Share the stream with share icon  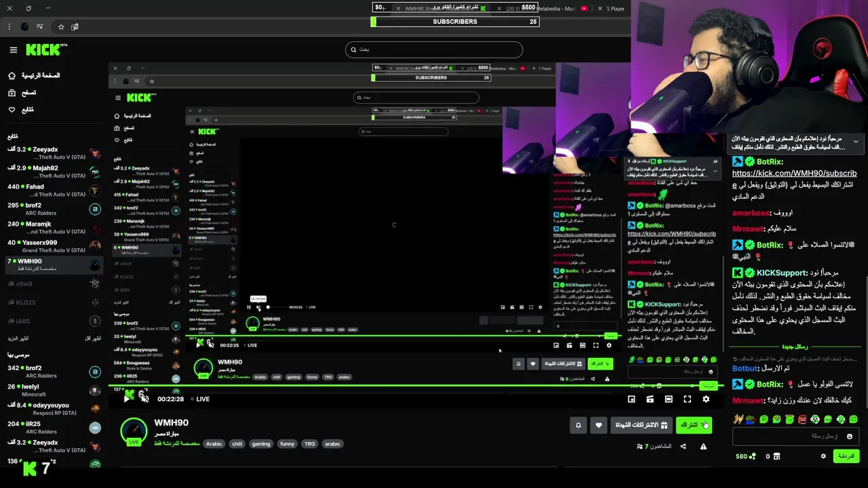(683, 446)
